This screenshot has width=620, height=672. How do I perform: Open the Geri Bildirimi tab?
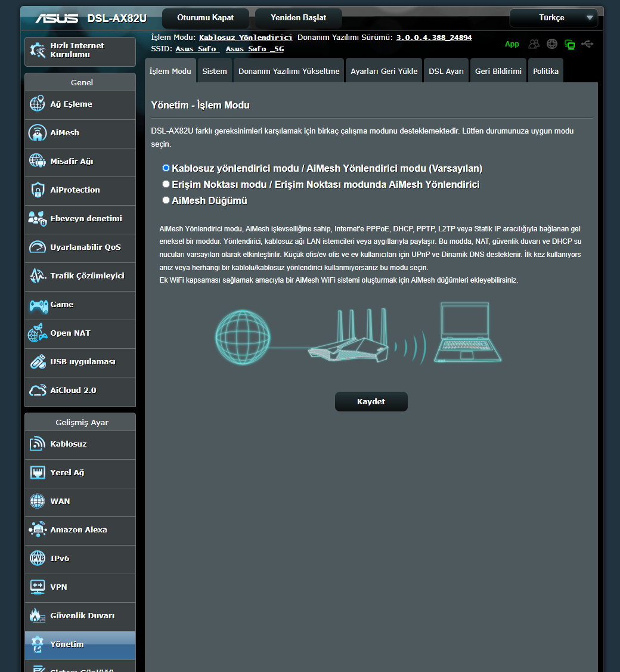(498, 71)
